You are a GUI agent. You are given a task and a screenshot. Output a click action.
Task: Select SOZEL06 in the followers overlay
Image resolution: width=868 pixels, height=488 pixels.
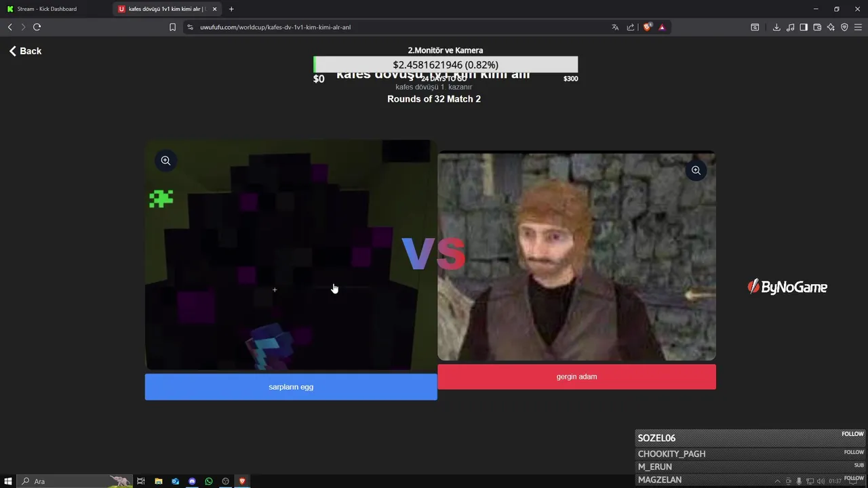[x=751, y=438]
